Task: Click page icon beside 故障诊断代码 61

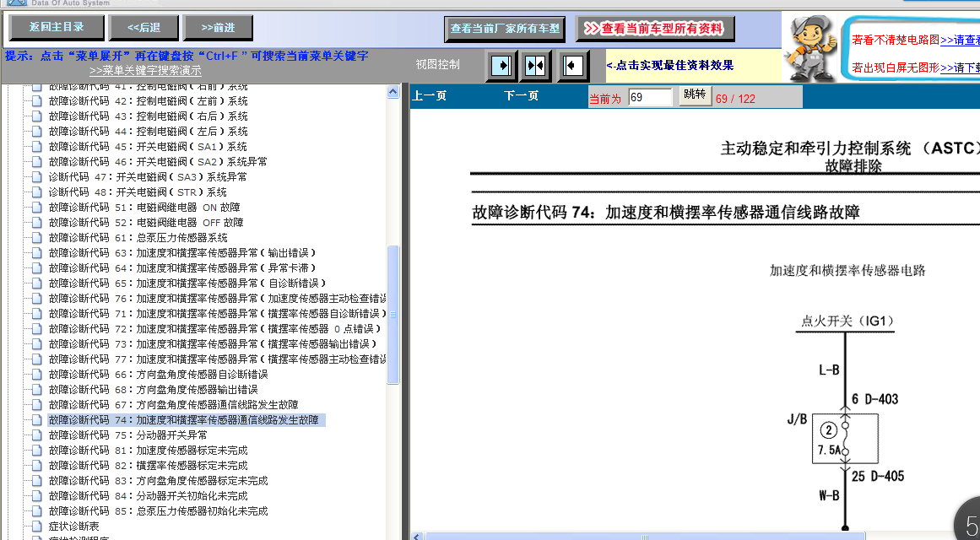Action: (37, 238)
